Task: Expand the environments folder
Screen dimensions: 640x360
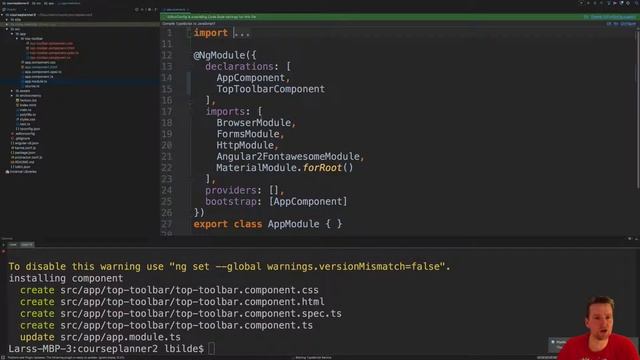Action: pos(12,96)
